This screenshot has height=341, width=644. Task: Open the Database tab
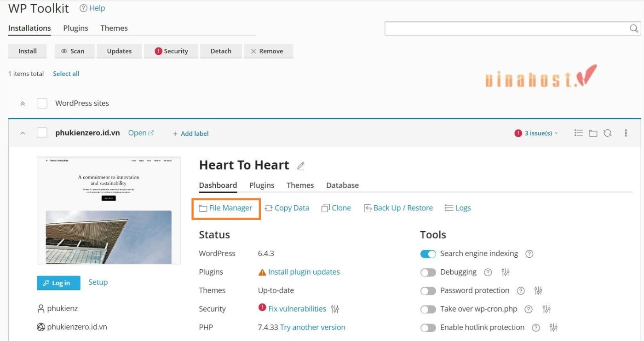[x=342, y=185]
